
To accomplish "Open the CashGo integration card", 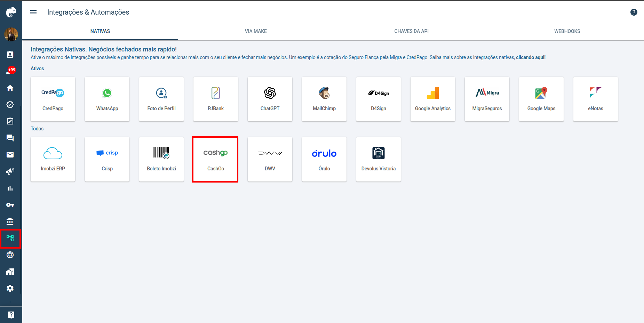I will tap(216, 159).
